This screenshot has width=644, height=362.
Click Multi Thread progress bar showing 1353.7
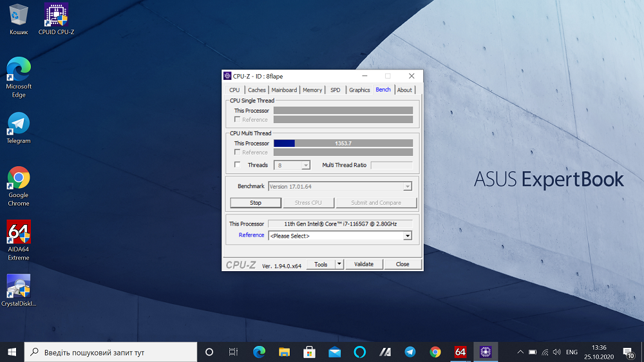[343, 144]
